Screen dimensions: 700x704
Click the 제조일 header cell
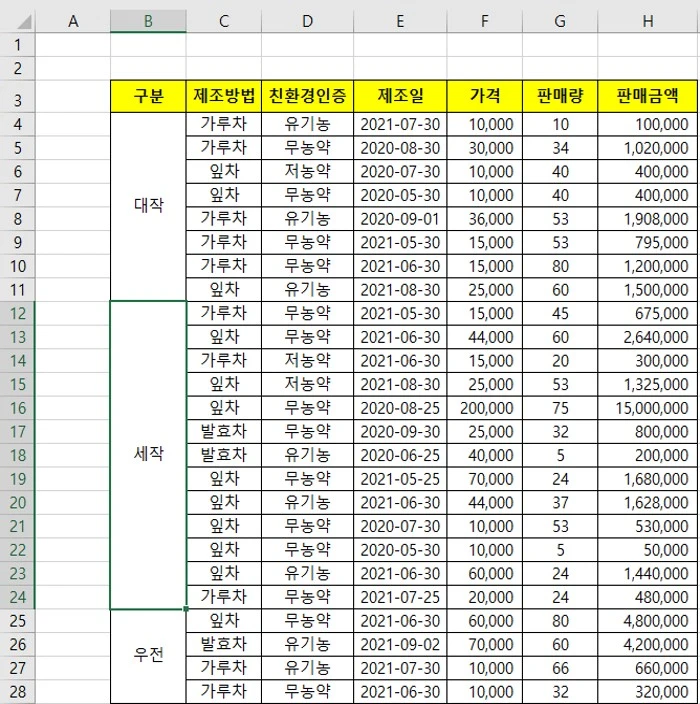[400, 96]
